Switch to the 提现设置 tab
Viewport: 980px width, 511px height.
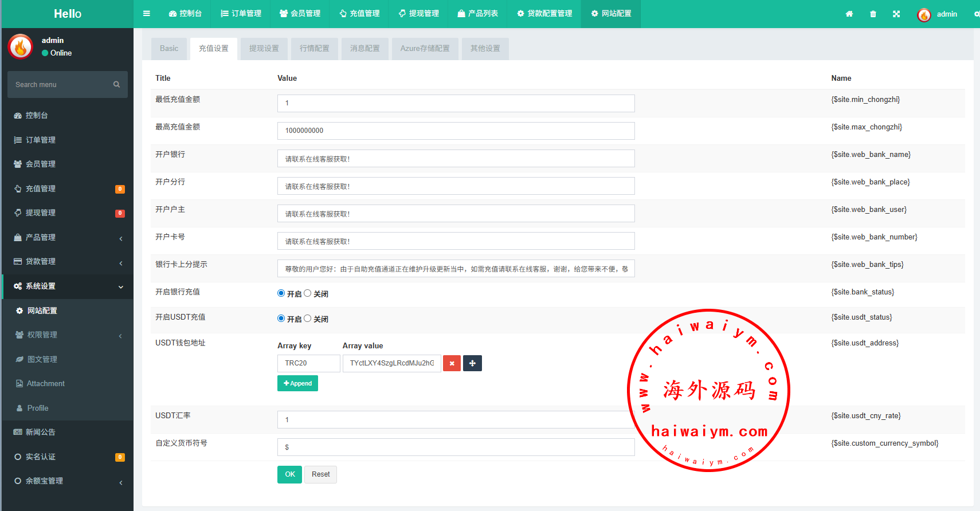pyautogui.click(x=264, y=49)
